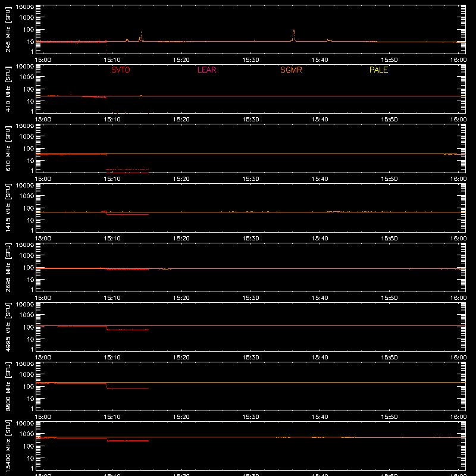The image size is (476, 476).
Task: Click the red SVTO station label
Action: point(121,70)
